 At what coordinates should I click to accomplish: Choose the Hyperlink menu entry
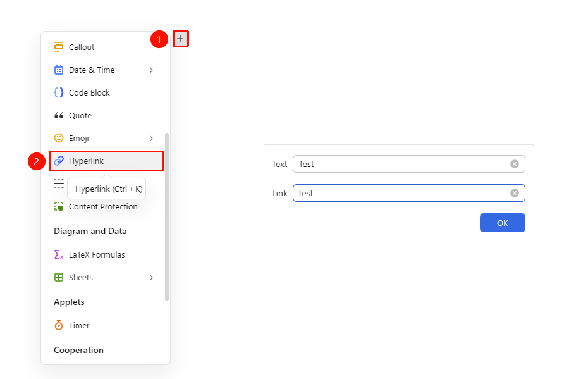pyautogui.click(x=106, y=161)
